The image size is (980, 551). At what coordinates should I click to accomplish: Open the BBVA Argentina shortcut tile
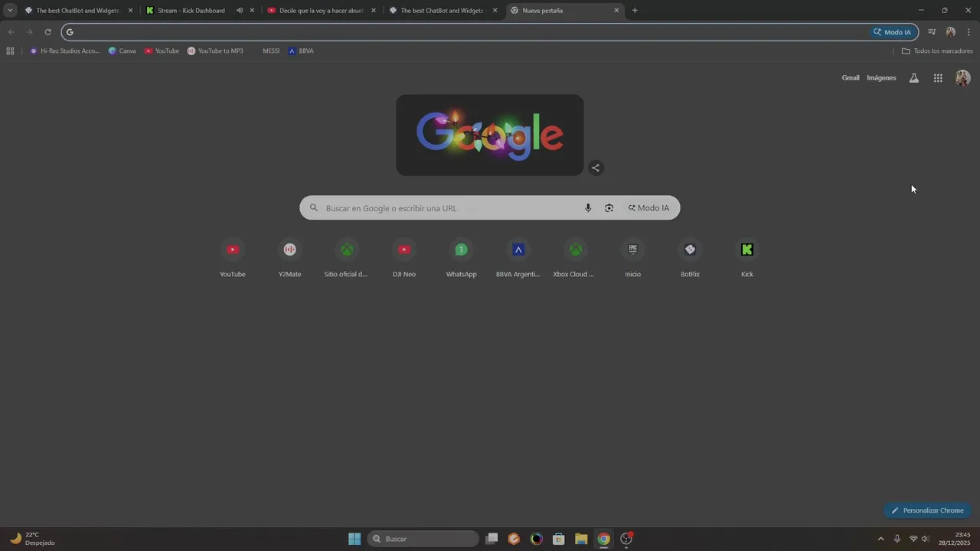pyautogui.click(x=518, y=259)
